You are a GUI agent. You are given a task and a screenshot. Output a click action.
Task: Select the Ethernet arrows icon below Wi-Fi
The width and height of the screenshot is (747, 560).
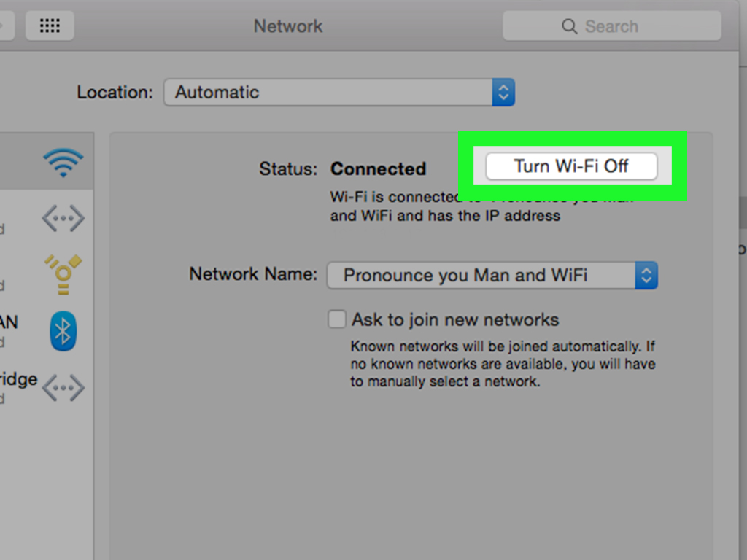(63, 218)
